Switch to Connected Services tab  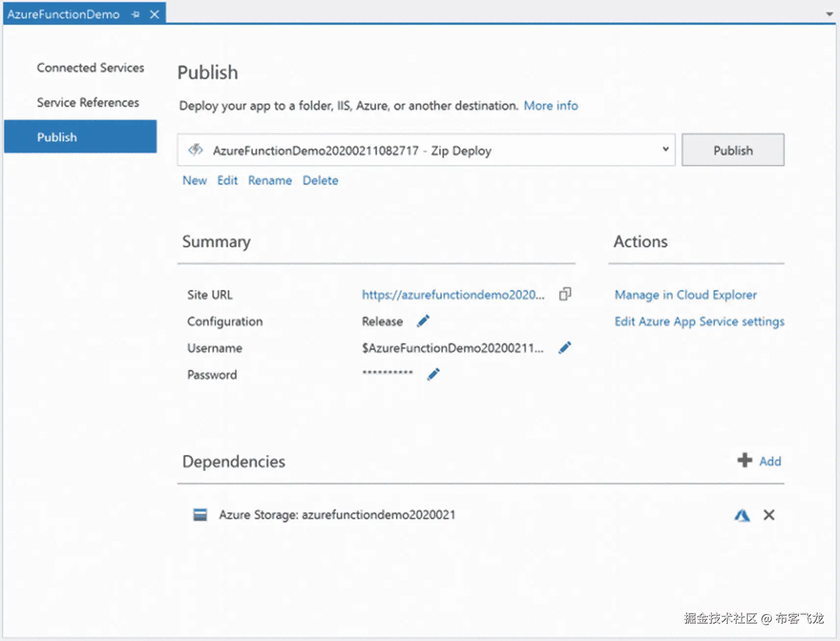coord(90,68)
